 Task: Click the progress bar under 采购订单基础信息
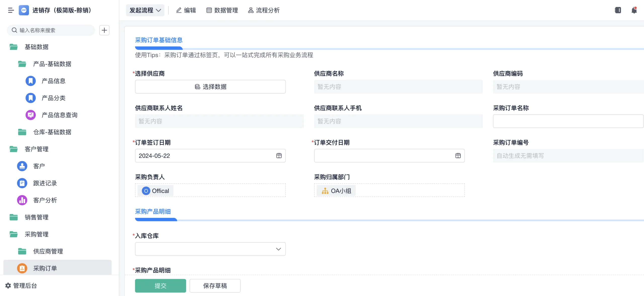point(158,48)
